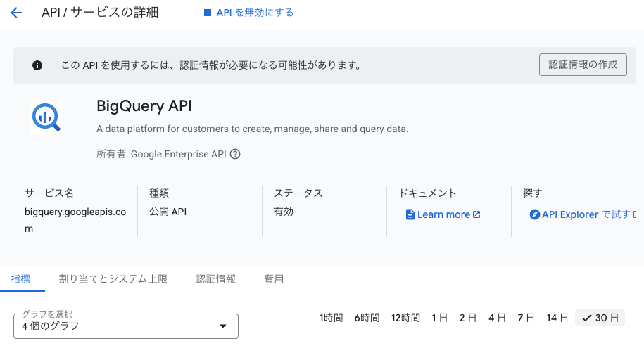This screenshot has height=348, width=644.
Task: Open the 割り当てとシステム上限 tab
Action: [113, 279]
